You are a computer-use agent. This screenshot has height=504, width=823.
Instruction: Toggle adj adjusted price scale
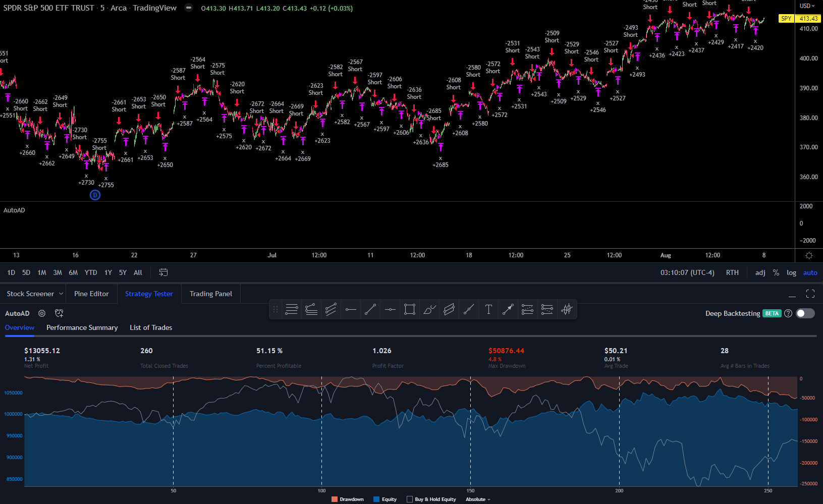(760, 272)
